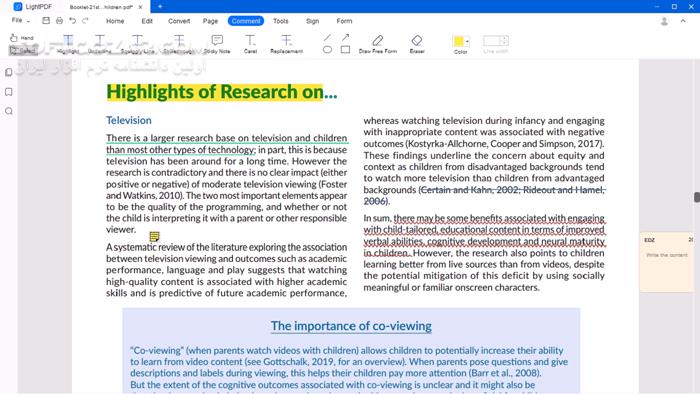Choose the oval shape tool

click(x=327, y=50)
